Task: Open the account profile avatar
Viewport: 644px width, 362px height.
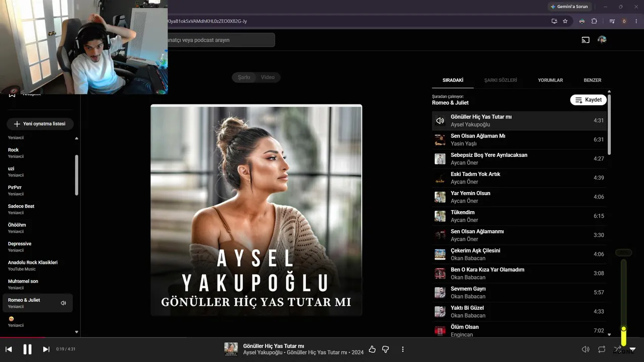Action: pos(602,40)
